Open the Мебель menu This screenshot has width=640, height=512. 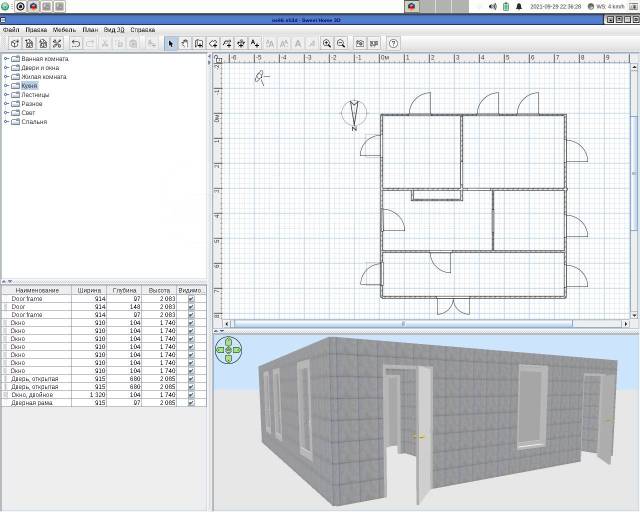coord(64,30)
